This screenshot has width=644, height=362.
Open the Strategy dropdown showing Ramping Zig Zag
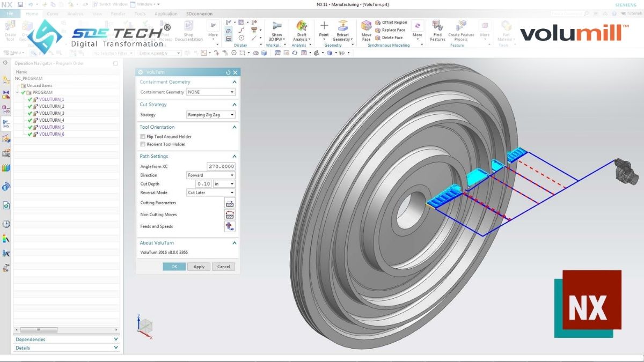(x=210, y=115)
